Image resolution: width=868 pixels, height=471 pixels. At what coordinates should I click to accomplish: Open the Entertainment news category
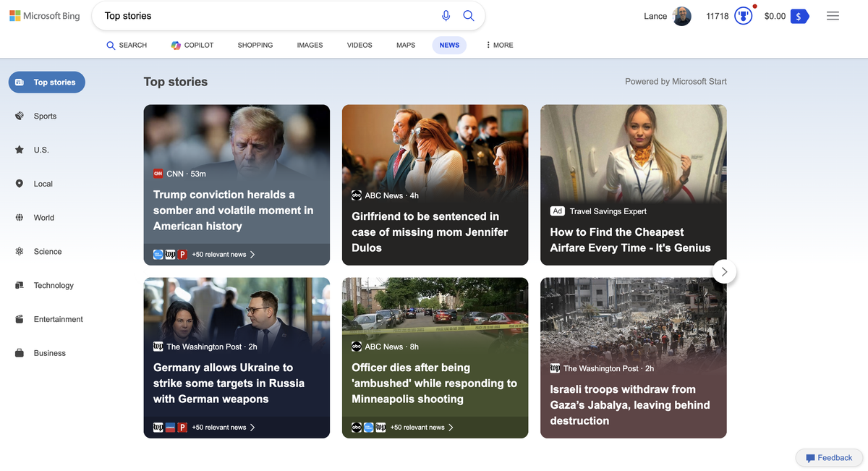[58, 319]
